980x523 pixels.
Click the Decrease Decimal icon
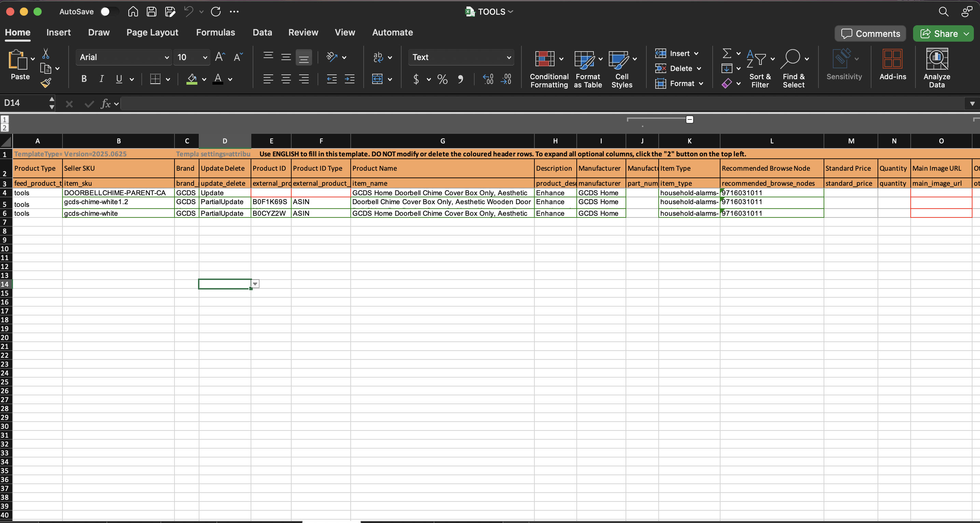(506, 79)
